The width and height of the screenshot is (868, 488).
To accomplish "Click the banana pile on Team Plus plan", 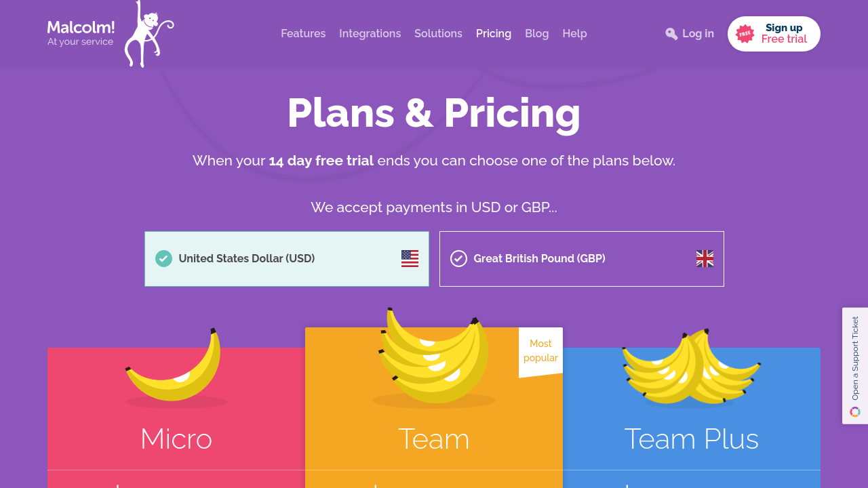I will click(692, 367).
